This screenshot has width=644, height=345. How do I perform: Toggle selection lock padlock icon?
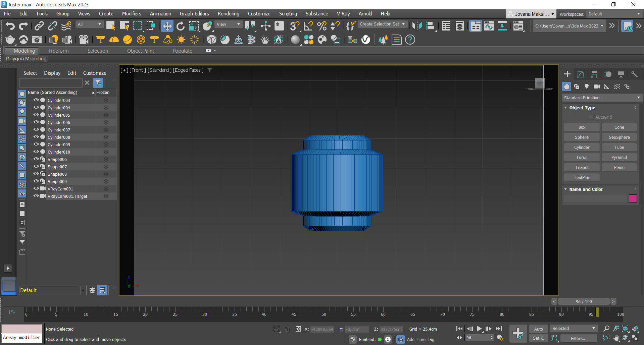tap(287, 329)
